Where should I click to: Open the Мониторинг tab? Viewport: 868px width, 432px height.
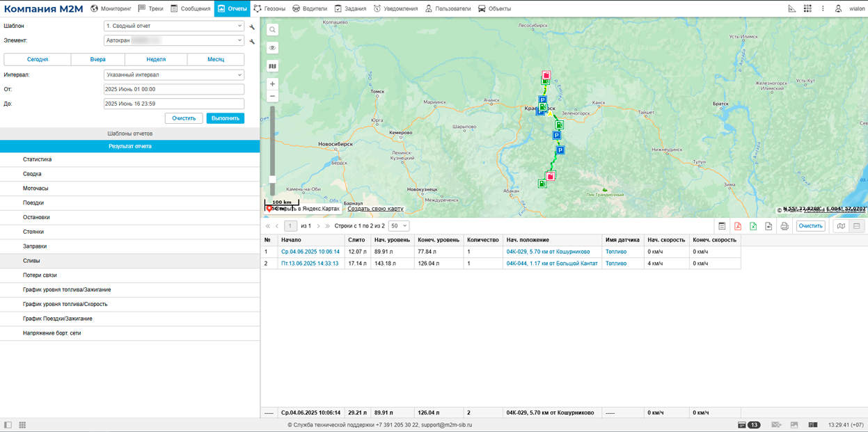(x=110, y=8)
